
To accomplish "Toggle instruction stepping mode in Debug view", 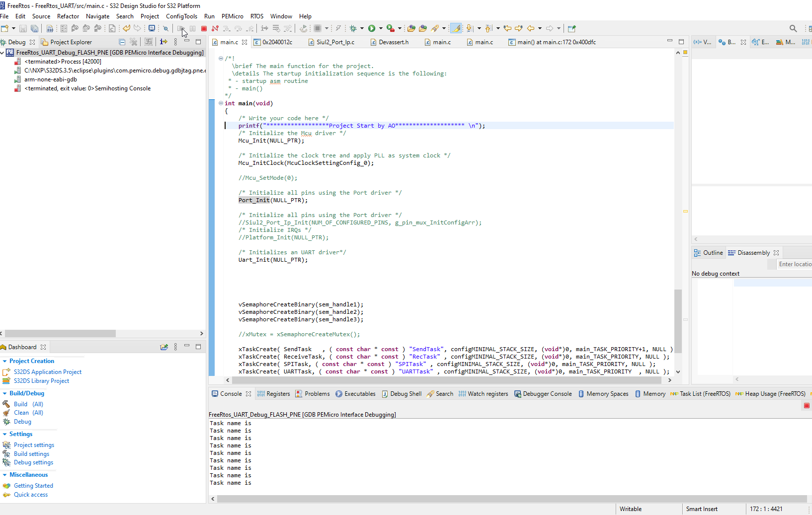I will 164,42.
